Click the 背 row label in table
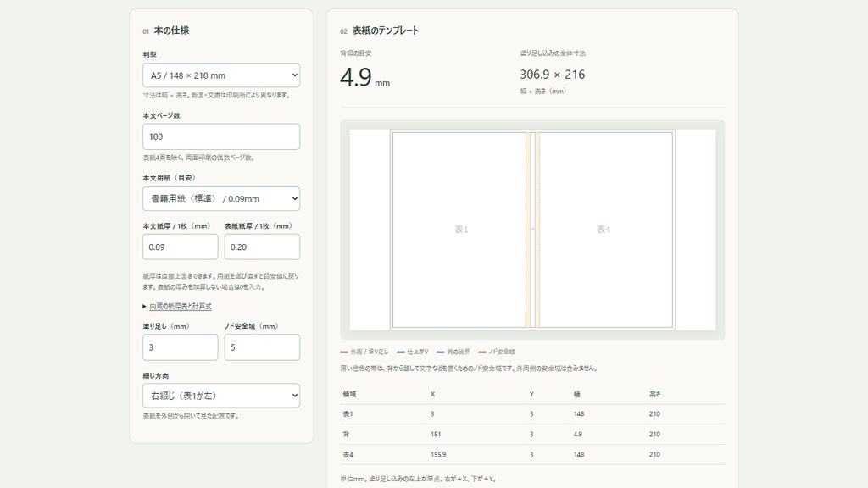Image resolution: width=868 pixels, height=488 pixels. (346, 435)
